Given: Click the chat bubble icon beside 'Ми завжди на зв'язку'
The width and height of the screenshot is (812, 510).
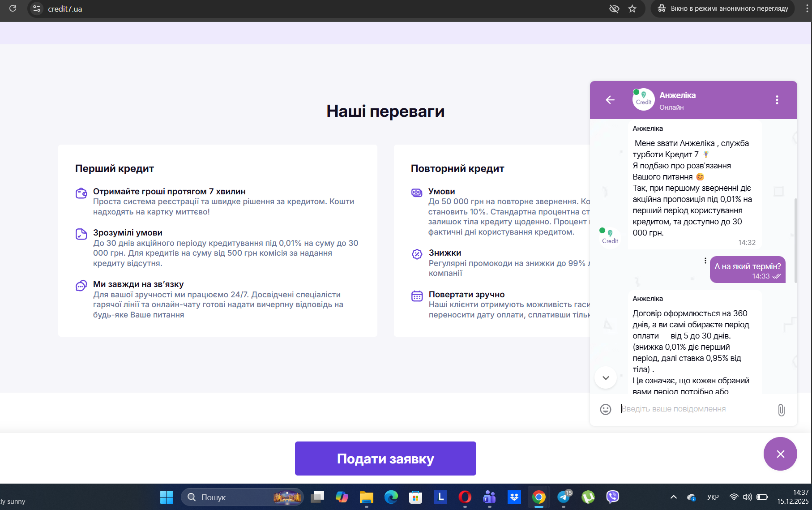Looking at the screenshot, I should click(81, 285).
